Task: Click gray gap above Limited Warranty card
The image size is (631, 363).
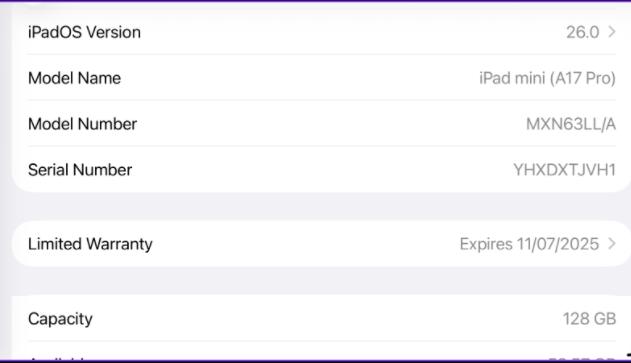Action: [x=321, y=206]
